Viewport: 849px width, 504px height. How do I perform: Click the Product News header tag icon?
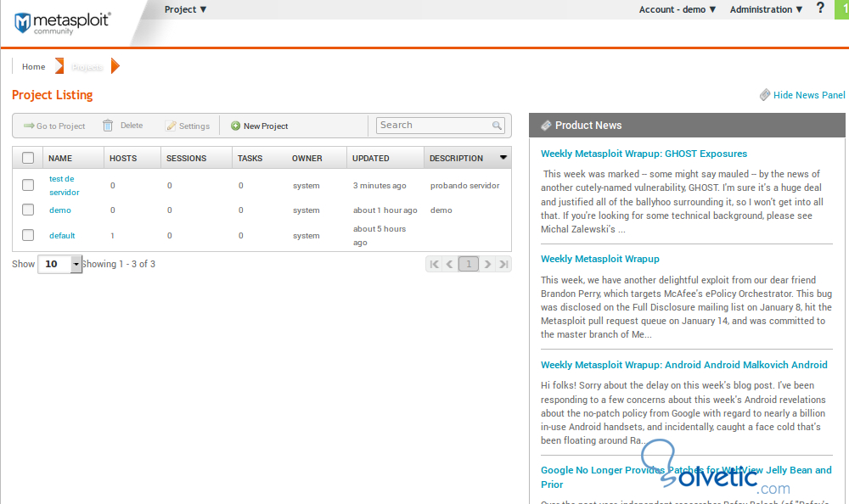[546, 126]
